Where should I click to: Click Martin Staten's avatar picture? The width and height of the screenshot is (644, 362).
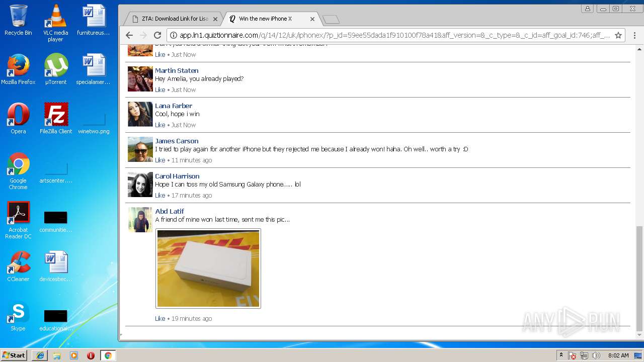pyautogui.click(x=140, y=79)
